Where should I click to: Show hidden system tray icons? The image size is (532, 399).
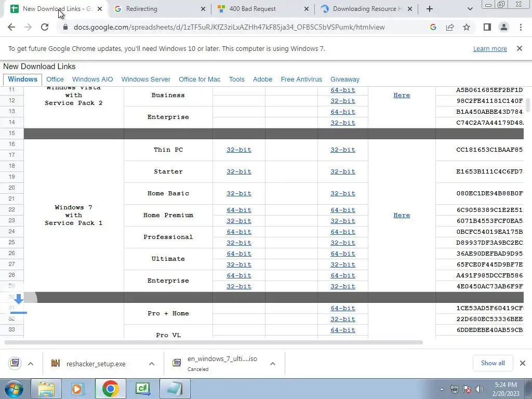pos(442,389)
